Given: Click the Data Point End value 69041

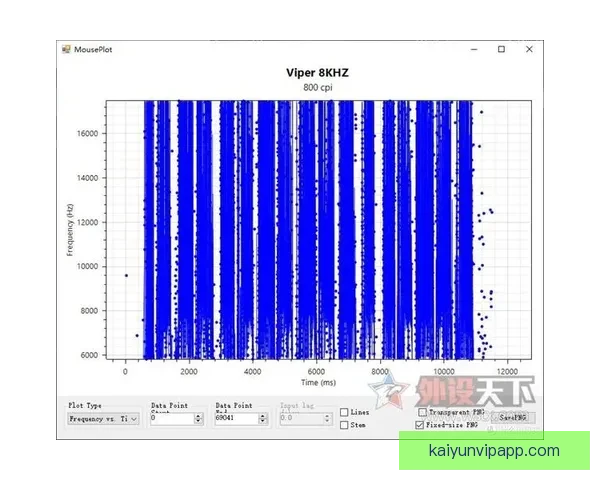Looking at the screenshot, I should 225,418.
